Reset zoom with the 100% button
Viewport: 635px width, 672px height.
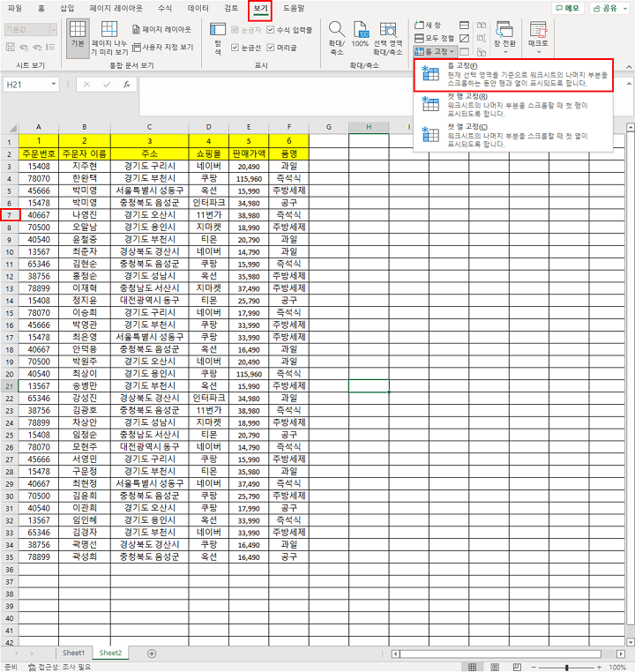pos(360,34)
